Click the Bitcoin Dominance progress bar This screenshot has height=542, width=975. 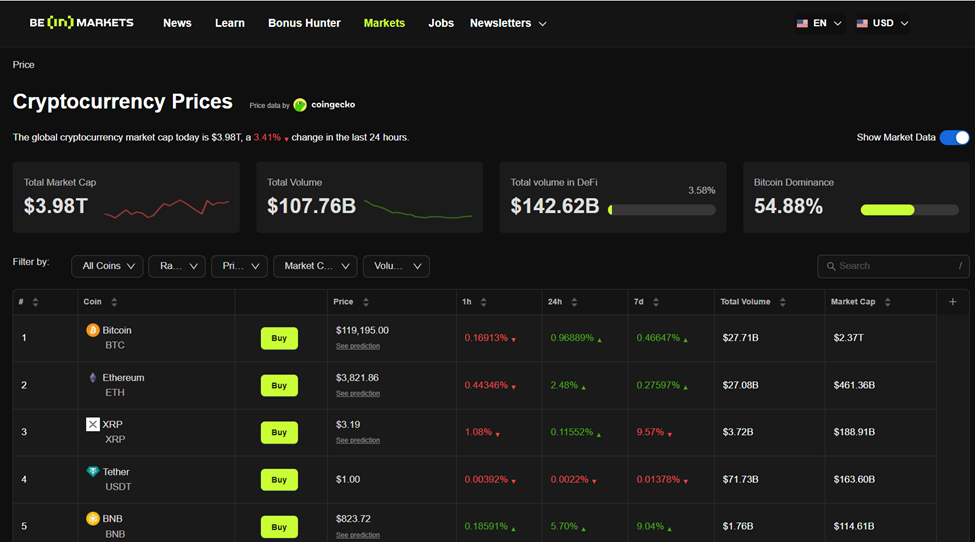[909, 210]
